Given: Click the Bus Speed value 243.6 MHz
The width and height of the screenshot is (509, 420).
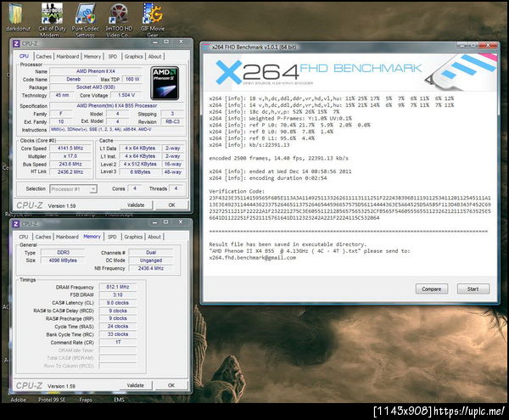Looking at the screenshot, I should click(x=70, y=165).
